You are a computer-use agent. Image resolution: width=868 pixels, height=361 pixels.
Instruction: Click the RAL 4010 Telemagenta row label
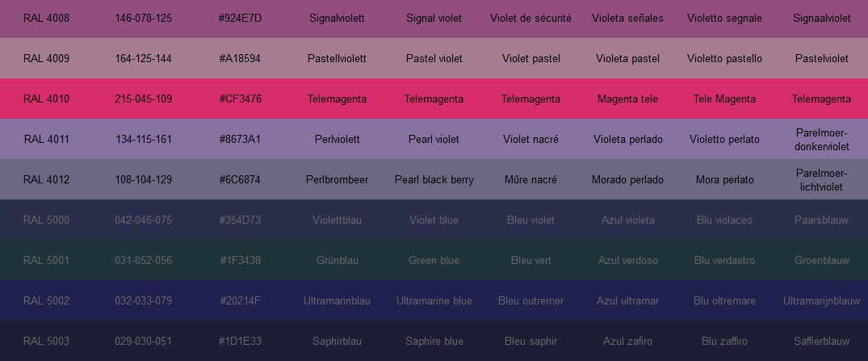tap(46, 99)
